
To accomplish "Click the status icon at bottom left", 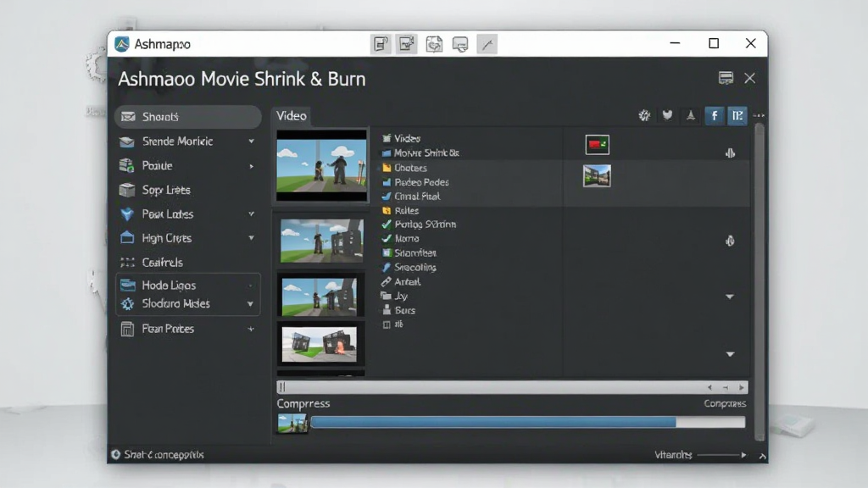I will point(115,454).
